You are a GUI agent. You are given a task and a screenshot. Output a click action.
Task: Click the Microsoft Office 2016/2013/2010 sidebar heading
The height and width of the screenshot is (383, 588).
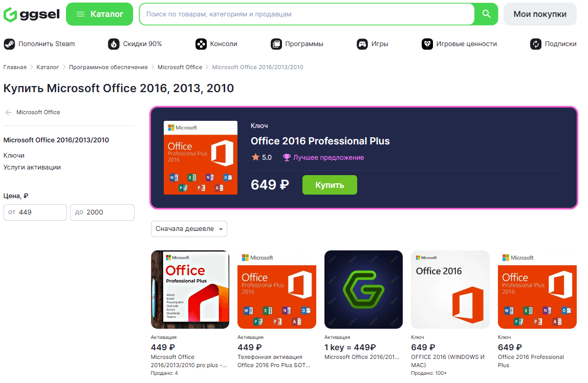(56, 140)
